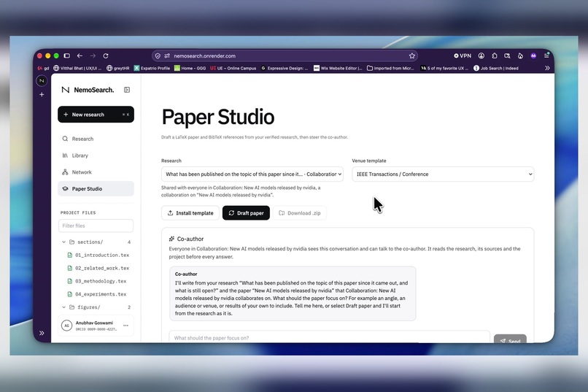Viewport: 588px width, 392px height.
Task: Open the Expatrio Profile bookmark
Action: pos(152,69)
